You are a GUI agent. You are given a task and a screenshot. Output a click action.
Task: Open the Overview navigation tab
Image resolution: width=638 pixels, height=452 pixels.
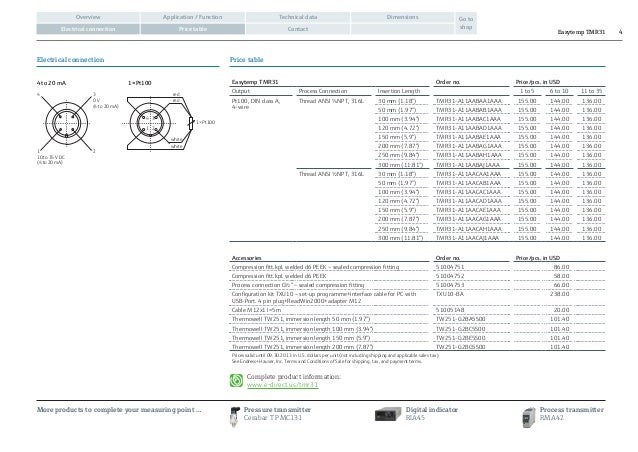[x=88, y=17]
